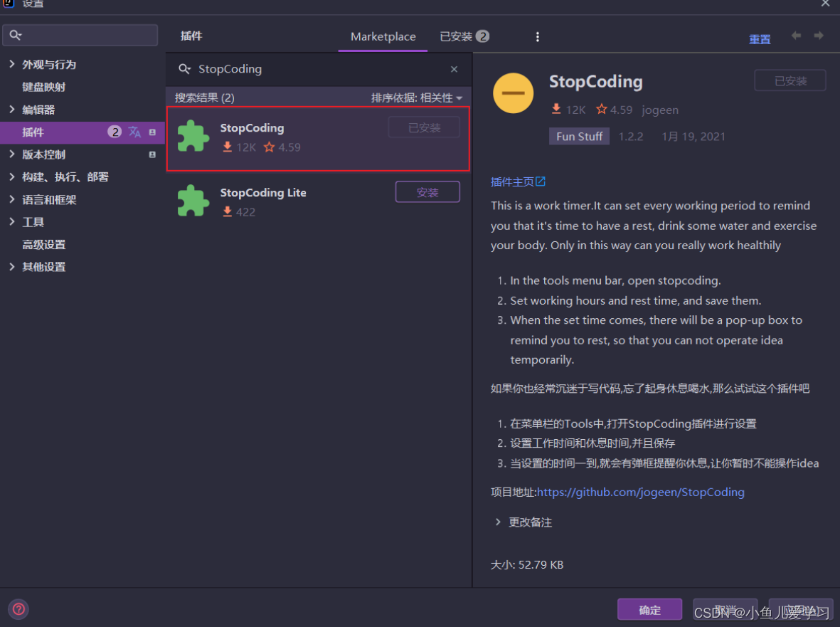Click the 确定 button
The width and height of the screenshot is (840, 627).
click(650, 610)
